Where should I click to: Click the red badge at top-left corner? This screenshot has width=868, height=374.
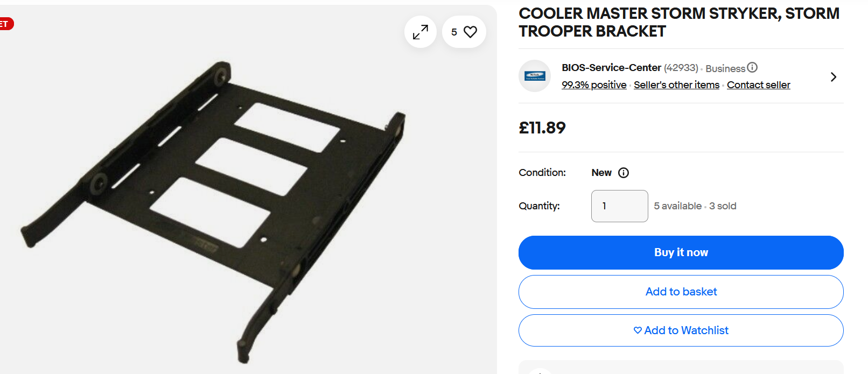point(5,24)
